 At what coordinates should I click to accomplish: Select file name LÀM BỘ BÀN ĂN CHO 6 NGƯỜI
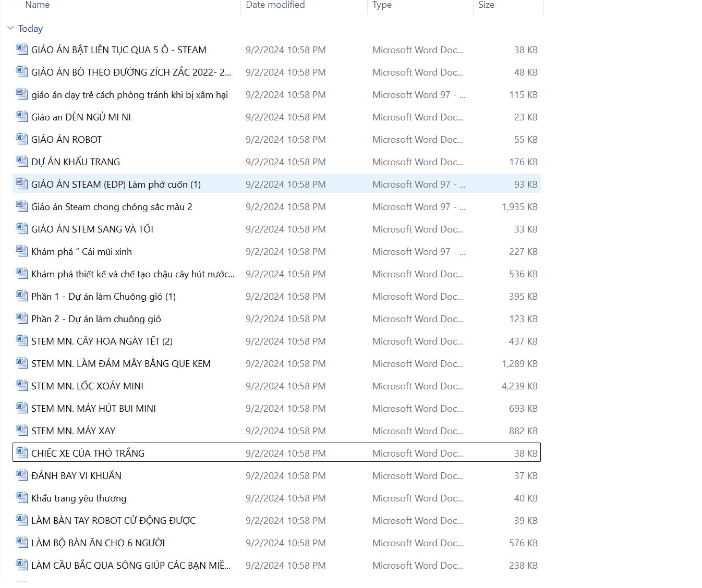click(x=98, y=543)
